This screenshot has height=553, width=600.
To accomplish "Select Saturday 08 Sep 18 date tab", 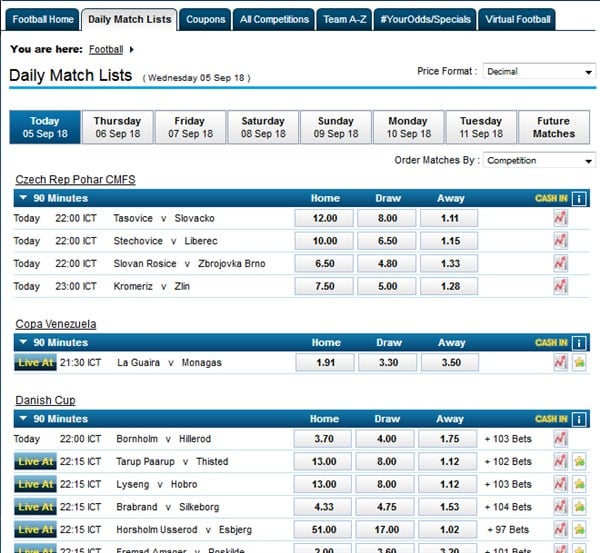I will (263, 127).
